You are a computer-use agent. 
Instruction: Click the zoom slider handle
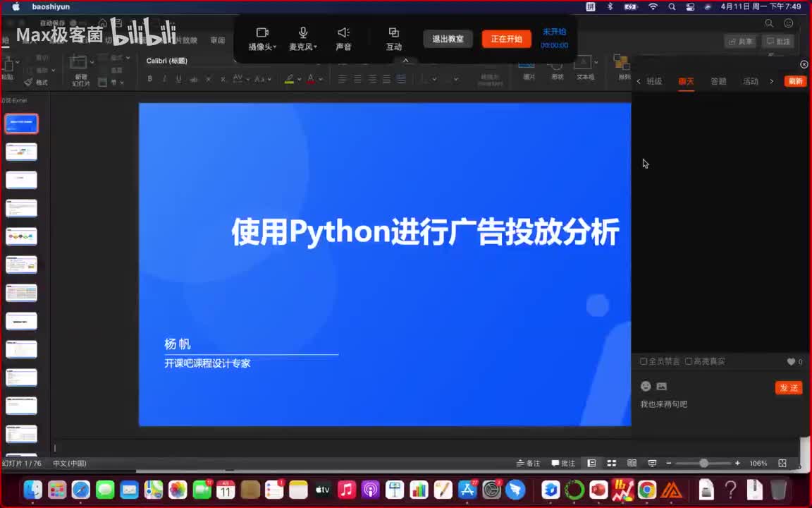703,463
